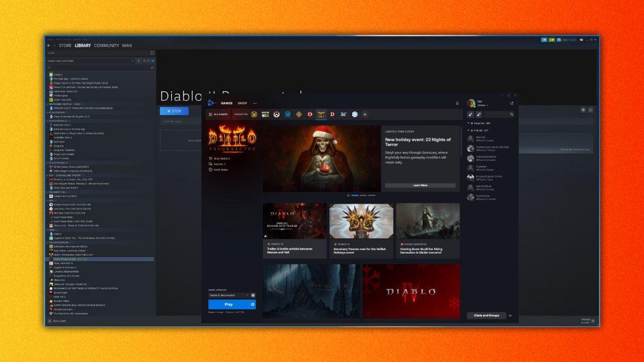Select Stardew Valley in Steam library
The height and width of the screenshot is (362, 644).
pyautogui.click(x=61, y=301)
